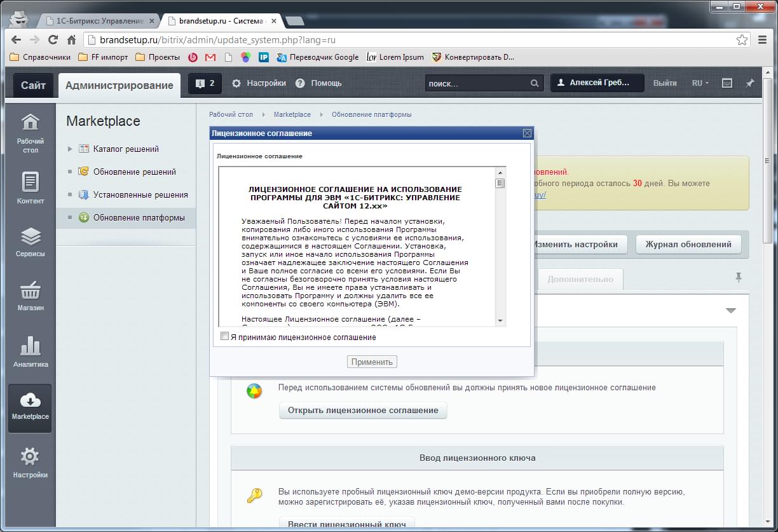Open Помощь help in the top bar
Viewport: 778px width, 532px height.
pos(318,83)
